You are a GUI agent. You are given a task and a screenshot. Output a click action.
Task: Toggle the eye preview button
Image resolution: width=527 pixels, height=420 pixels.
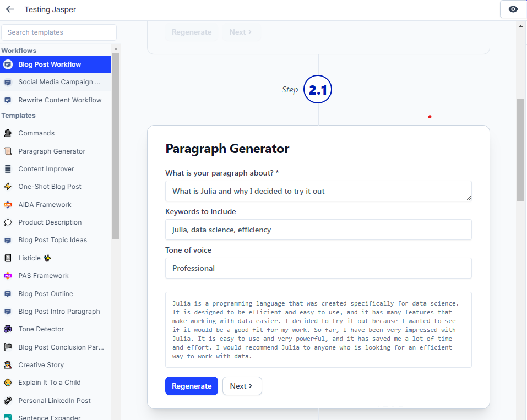click(x=513, y=9)
